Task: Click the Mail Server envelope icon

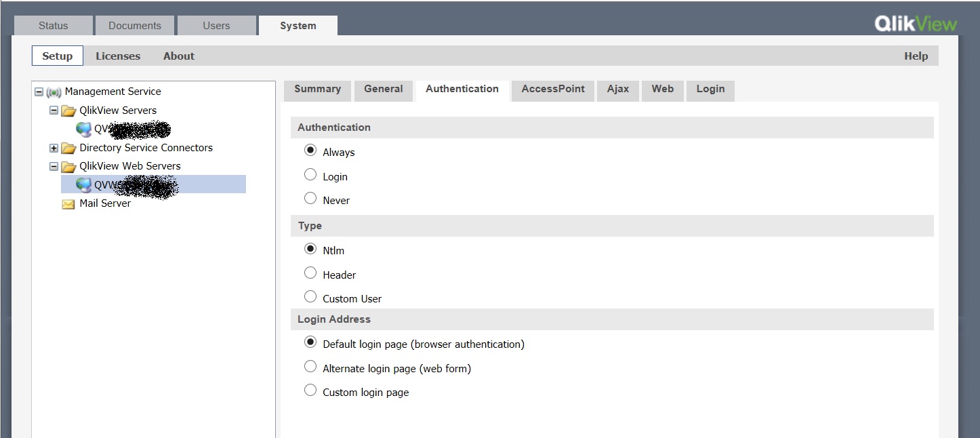Action: (68, 204)
